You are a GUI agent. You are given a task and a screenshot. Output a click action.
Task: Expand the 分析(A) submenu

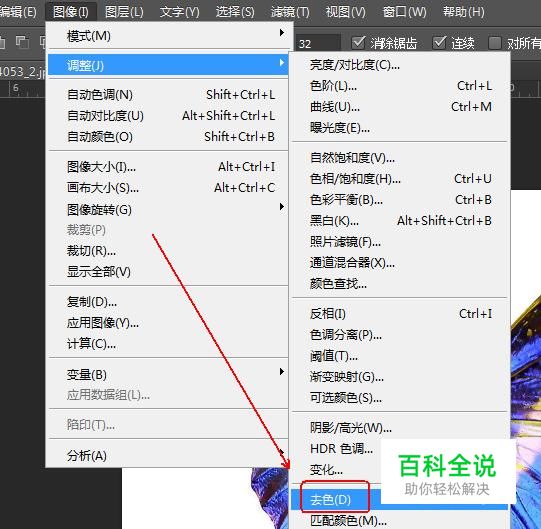168,456
